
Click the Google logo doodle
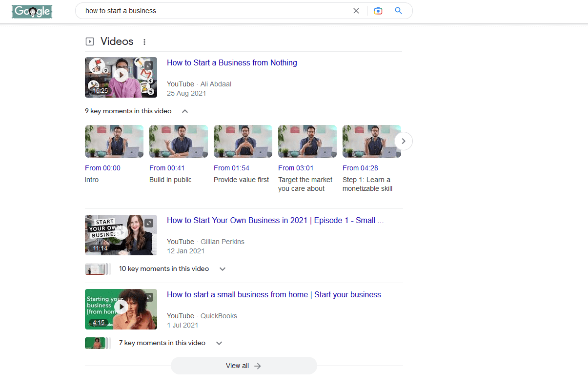32,11
